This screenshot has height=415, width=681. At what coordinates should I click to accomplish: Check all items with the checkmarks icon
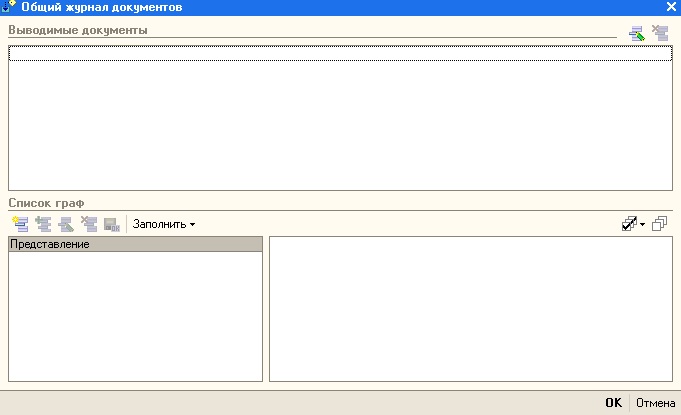point(628,225)
